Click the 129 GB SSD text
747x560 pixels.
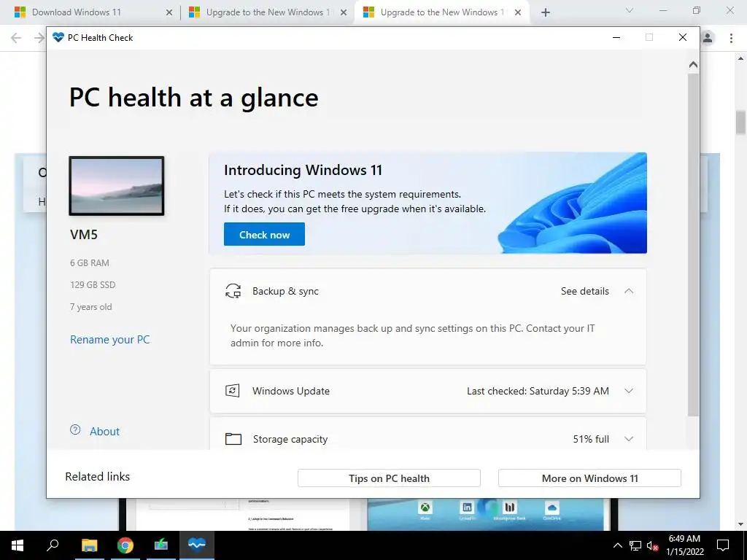(93, 285)
